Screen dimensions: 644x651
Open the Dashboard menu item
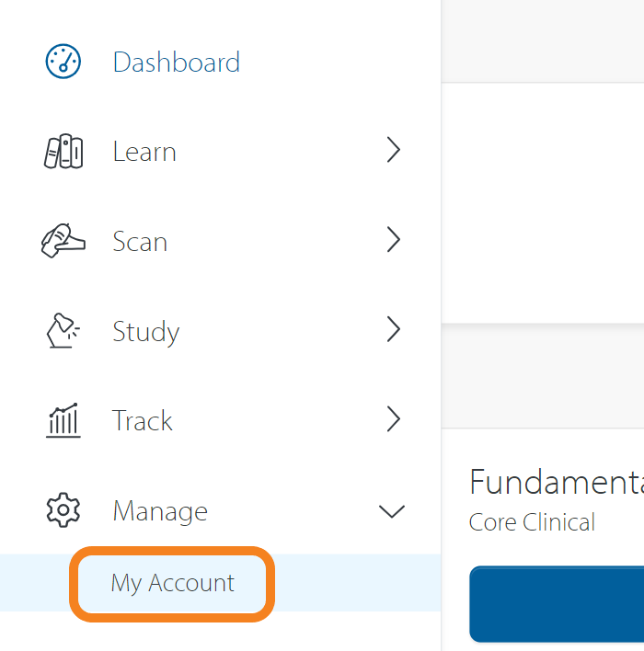[x=176, y=62]
